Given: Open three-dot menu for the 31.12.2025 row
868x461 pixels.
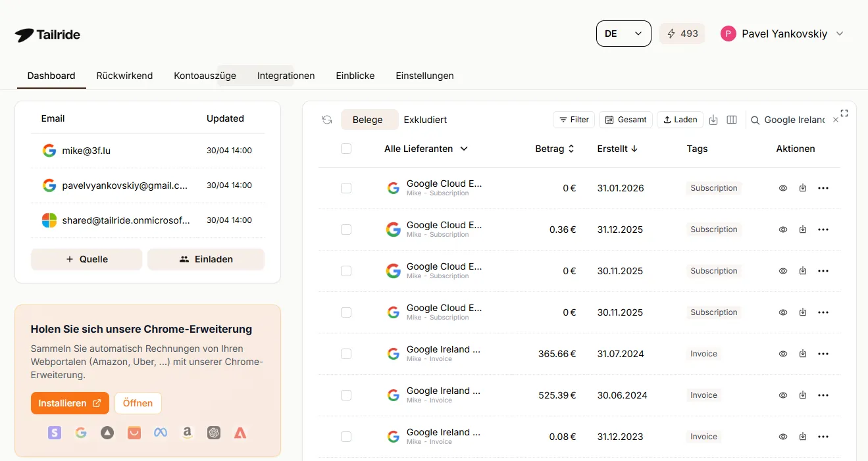Looking at the screenshot, I should (823, 230).
